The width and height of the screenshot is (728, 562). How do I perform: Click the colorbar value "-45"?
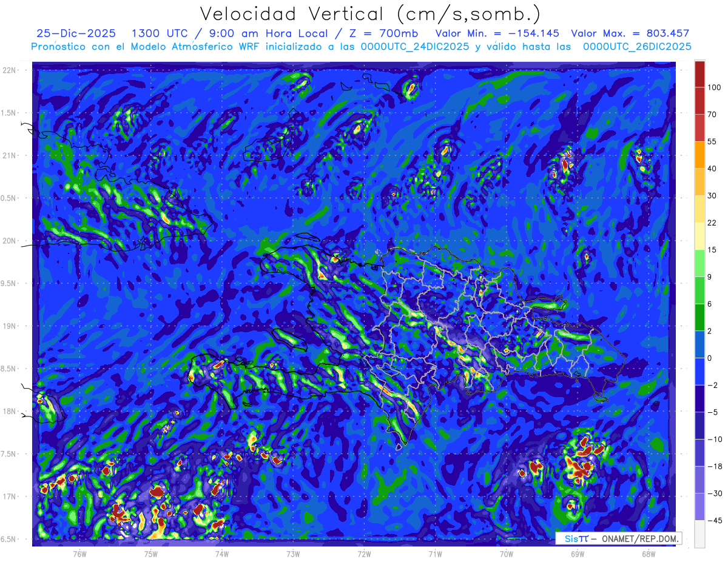715,520
